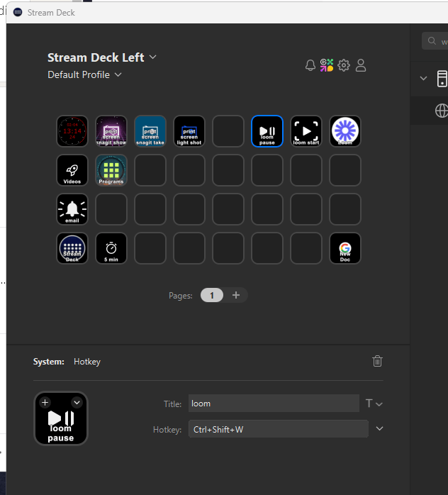This screenshot has height=495, width=448.
Task: Select the Loom logo key
Action: (345, 131)
